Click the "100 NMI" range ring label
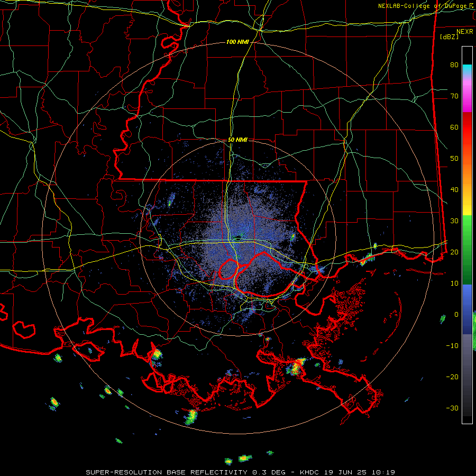476x476 pixels. click(237, 42)
